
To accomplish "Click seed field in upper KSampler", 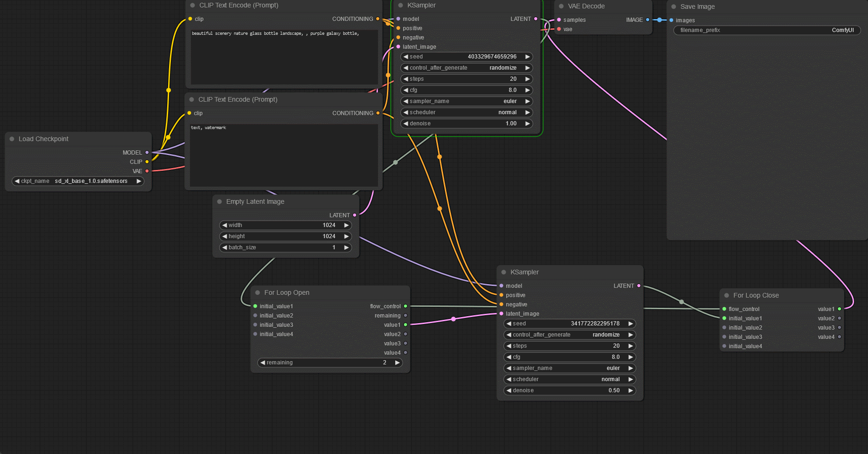I will click(x=467, y=57).
